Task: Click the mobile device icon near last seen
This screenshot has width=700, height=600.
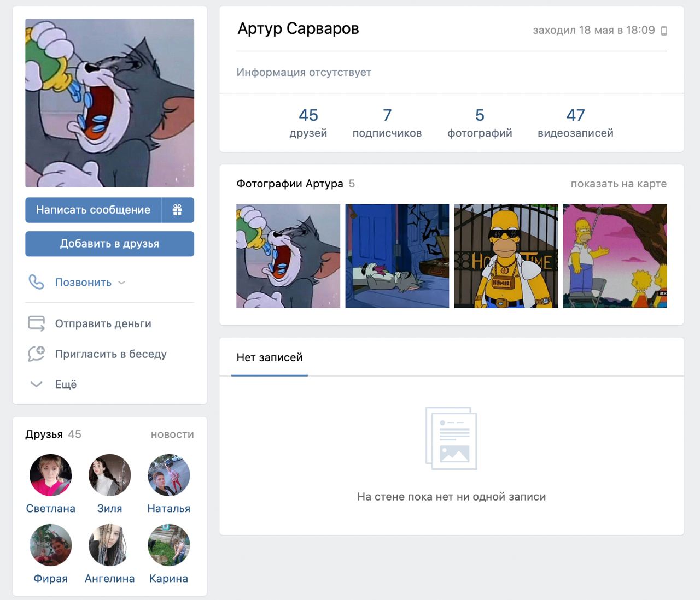Action: (664, 31)
